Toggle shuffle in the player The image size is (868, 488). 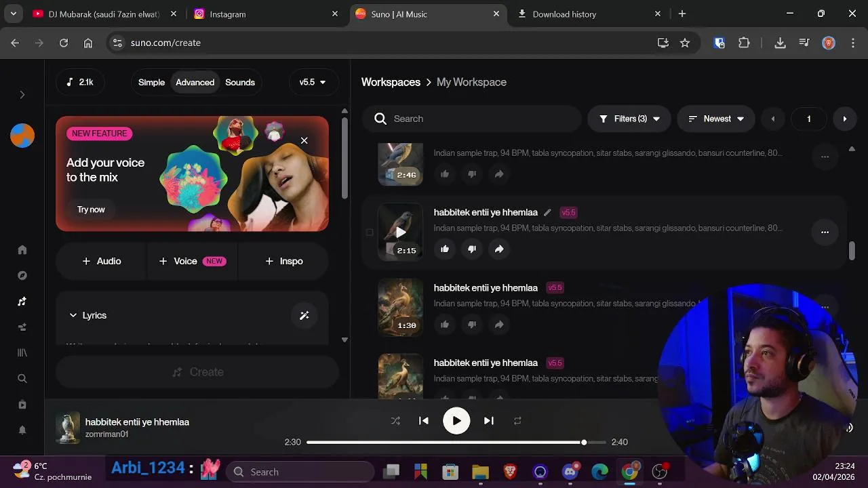tap(395, 421)
